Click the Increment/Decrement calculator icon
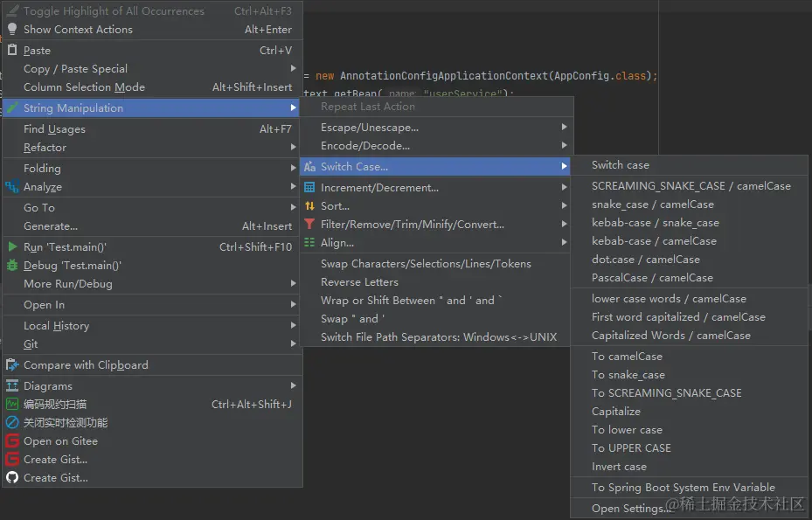Image resolution: width=812 pixels, height=520 pixels. 309,188
